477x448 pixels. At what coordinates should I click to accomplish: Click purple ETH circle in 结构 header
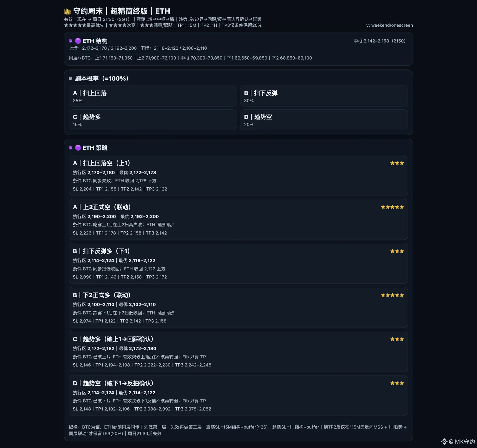point(78,41)
